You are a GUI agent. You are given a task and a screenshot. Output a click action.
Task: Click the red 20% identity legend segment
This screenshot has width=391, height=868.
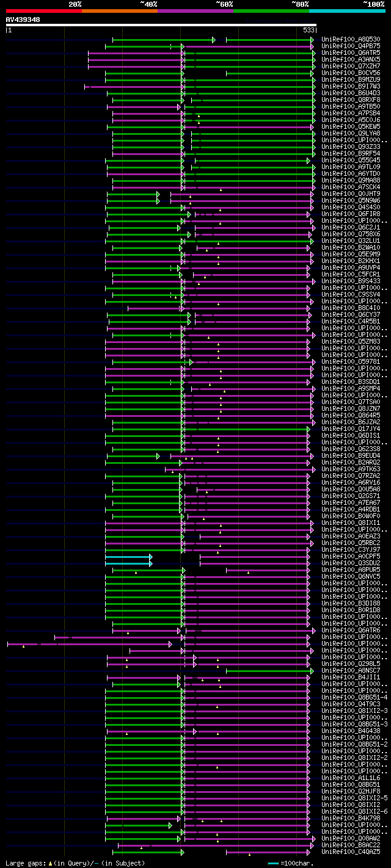[43, 11]
